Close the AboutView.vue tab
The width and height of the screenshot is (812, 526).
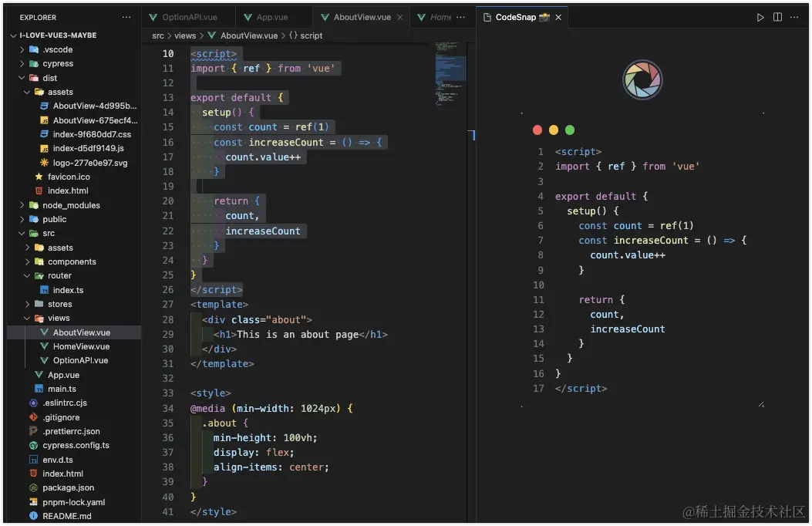(x=399, y=17)
